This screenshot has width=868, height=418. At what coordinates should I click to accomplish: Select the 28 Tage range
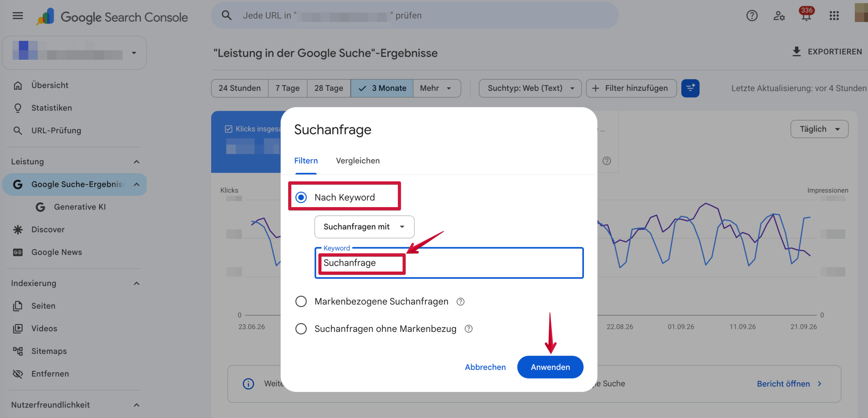point(329,88)
